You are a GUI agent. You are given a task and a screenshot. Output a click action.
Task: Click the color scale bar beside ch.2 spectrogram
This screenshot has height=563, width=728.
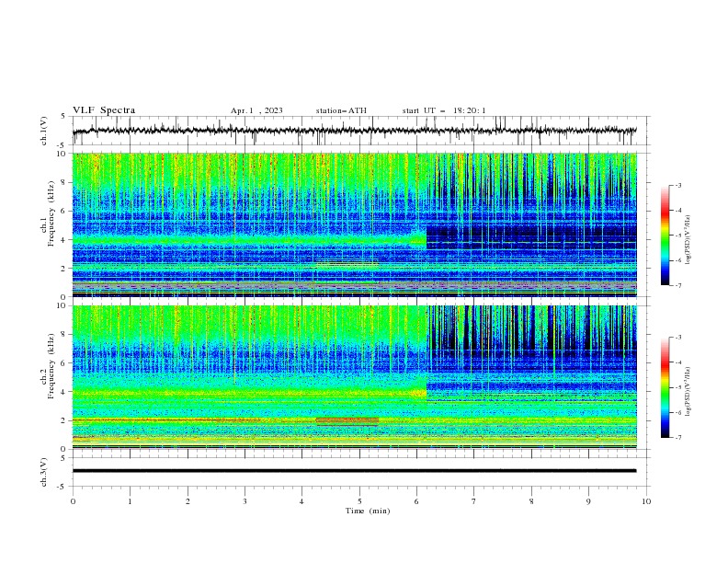click(x=665, y=387)
